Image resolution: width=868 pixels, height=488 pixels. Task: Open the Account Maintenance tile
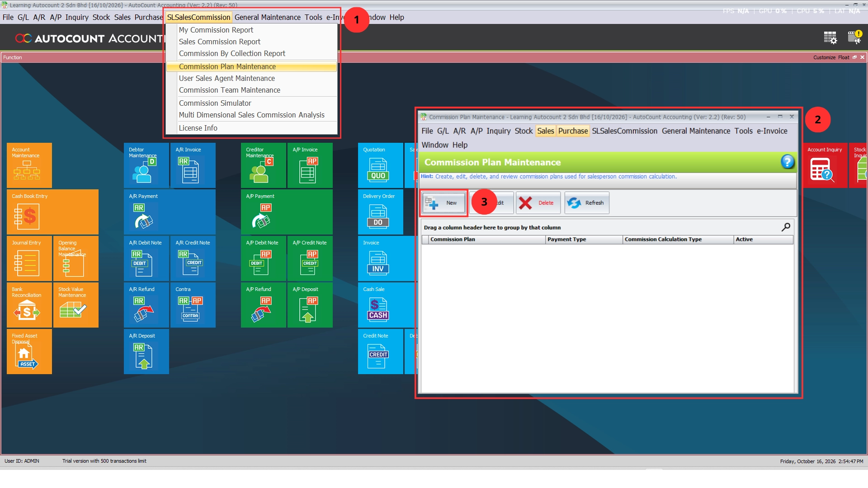point(29,165)
